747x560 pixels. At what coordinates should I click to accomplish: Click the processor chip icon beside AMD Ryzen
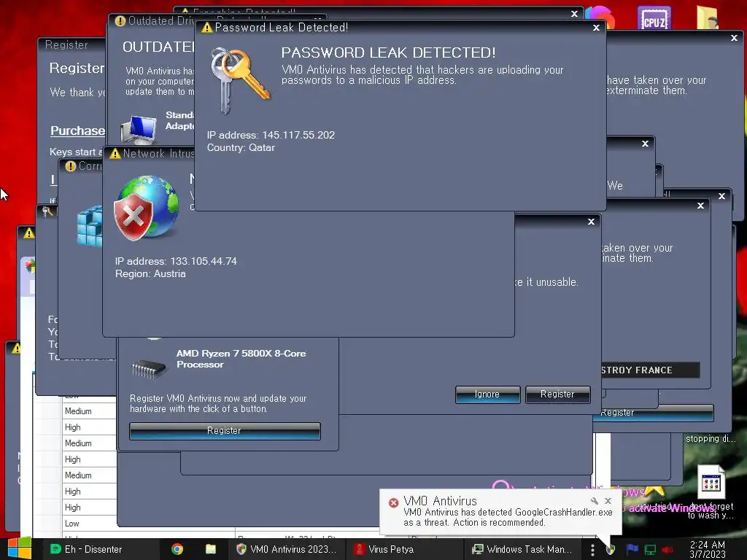149,368
